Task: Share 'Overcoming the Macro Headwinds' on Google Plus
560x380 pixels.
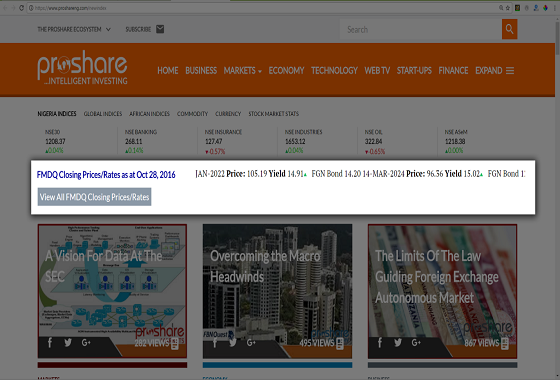Action: click(x=251, y=343)
